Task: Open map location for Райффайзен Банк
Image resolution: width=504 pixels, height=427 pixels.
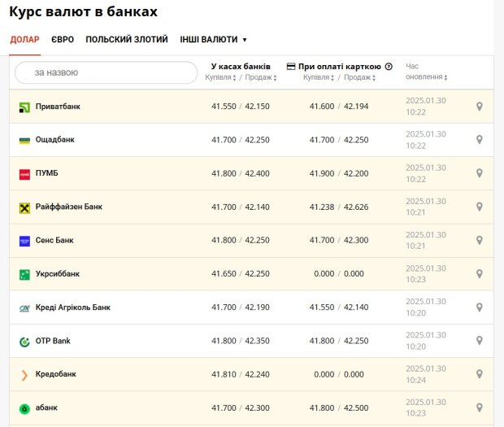Action: click(479, 207)
